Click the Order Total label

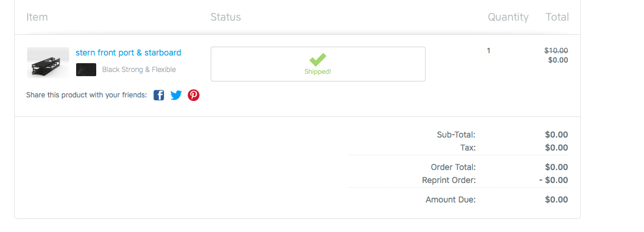pyautogui.click(x=453, y=168)
